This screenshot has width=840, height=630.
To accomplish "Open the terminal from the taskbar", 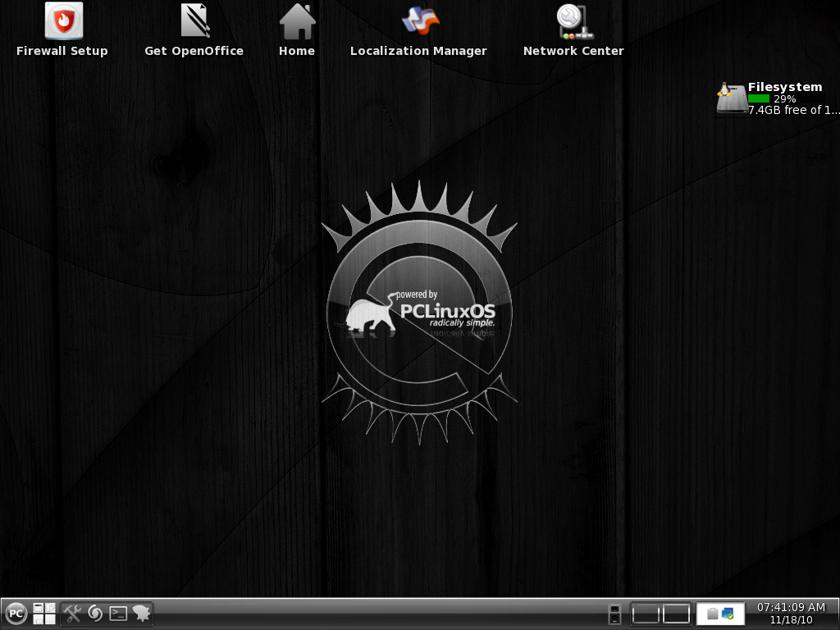I will tap(118, 613).
